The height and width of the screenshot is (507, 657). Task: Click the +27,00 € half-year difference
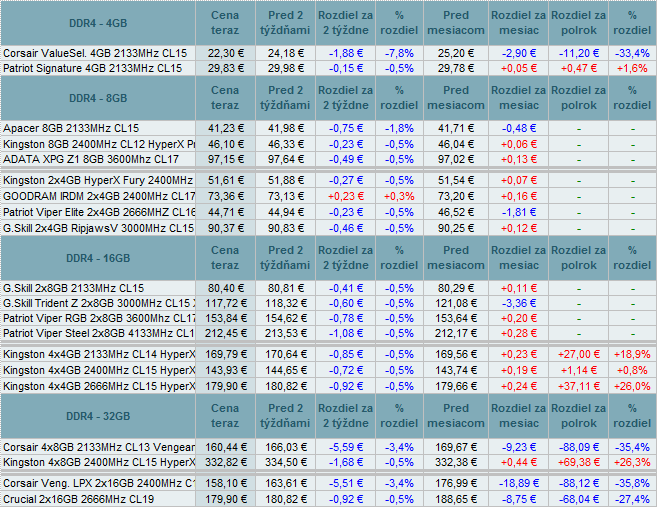click(x=579, y=354)
